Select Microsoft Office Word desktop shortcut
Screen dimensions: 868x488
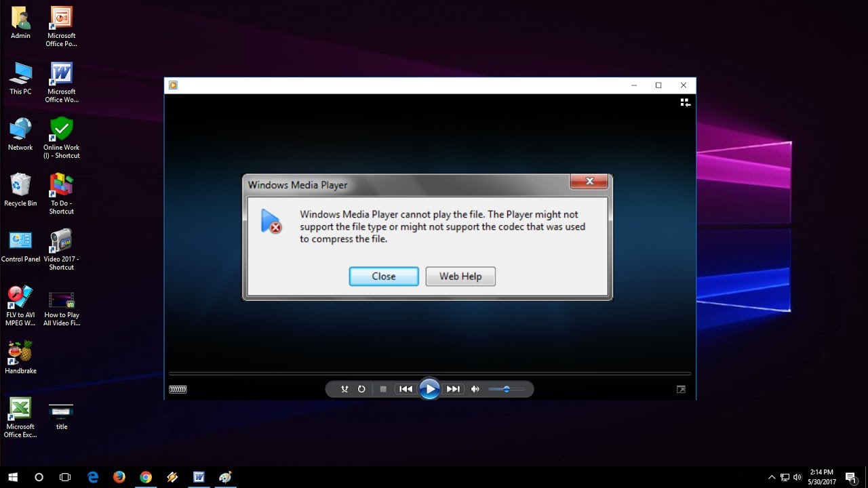[61, 83]
